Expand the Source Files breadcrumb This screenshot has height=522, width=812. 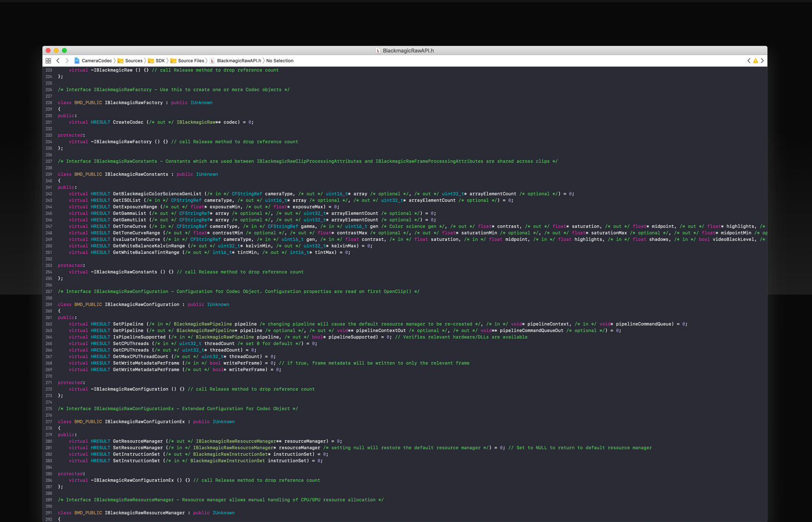(191, 61)
